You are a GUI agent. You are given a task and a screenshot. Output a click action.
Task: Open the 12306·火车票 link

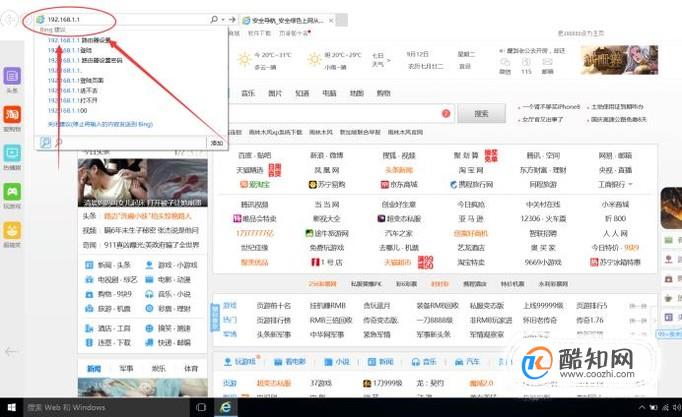543,219
